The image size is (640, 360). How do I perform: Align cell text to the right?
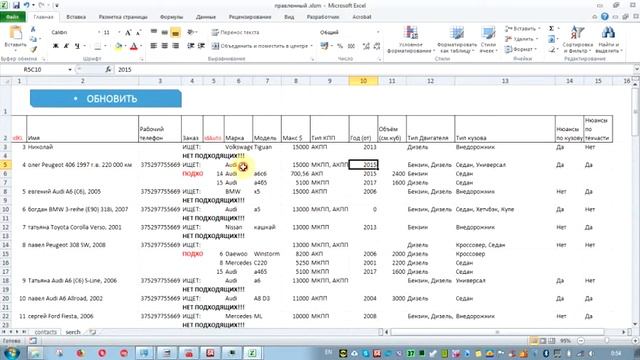(175, 46)
